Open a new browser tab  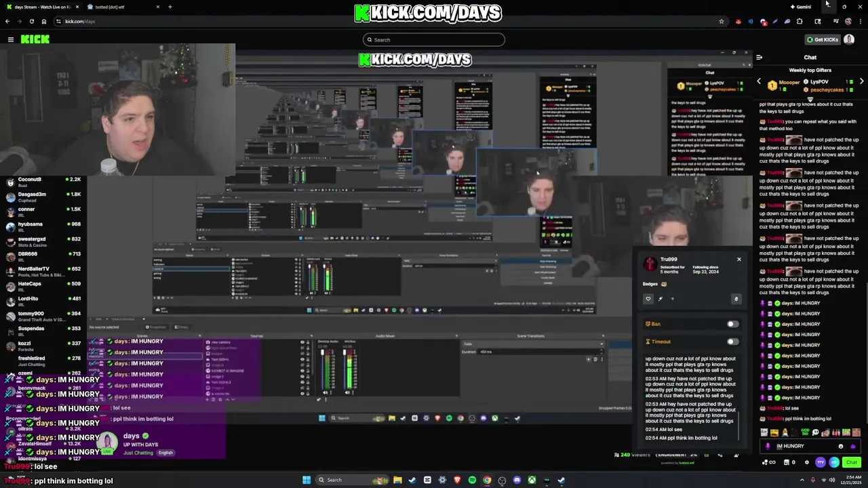pyautogui.click(x=170, y=7)
